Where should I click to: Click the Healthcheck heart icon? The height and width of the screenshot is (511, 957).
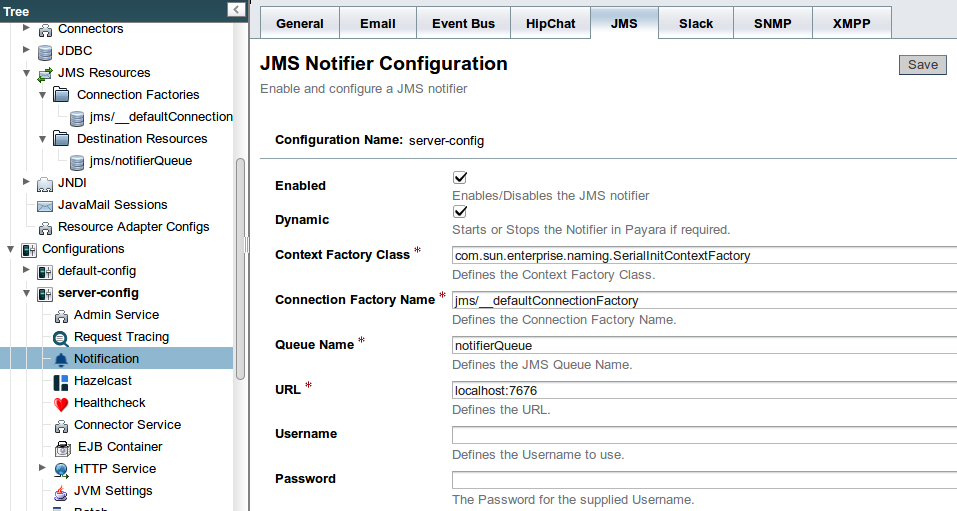[61, 404]
